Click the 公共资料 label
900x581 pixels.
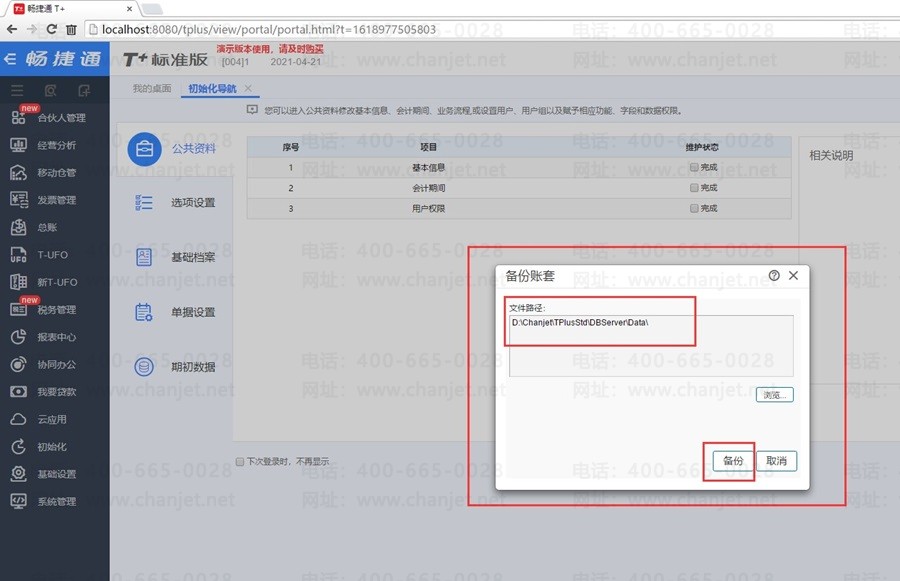(x=194, y=149)
